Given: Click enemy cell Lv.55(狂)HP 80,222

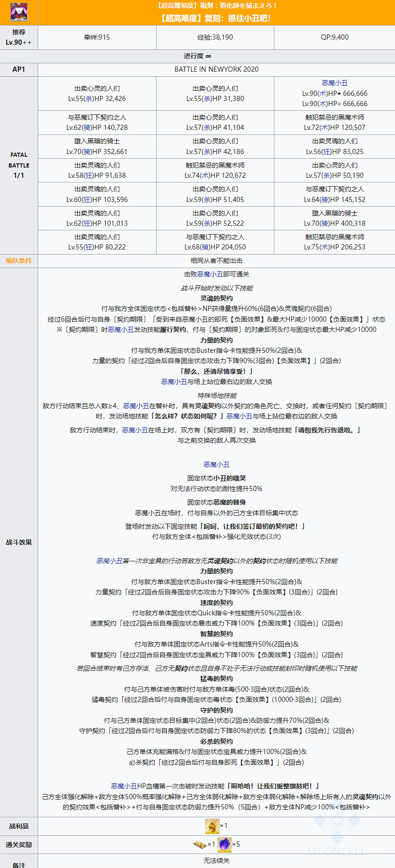Looking at the screenshot, I should 97,242.
